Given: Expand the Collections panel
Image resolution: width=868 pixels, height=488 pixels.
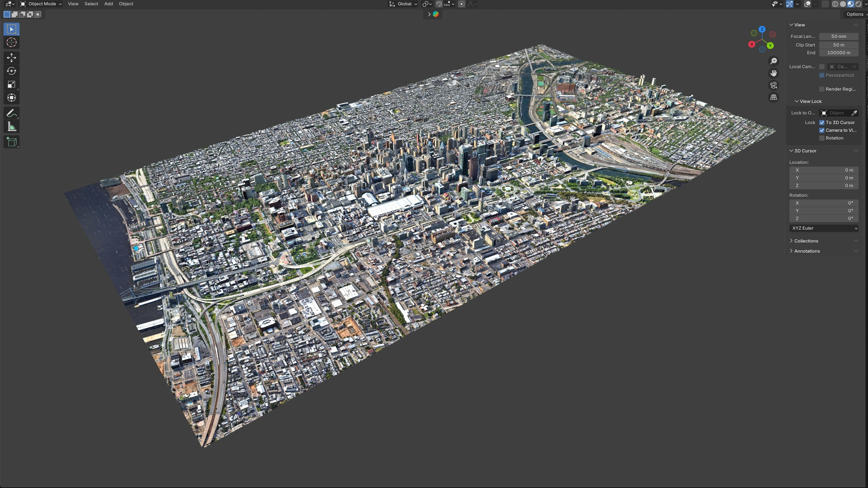Looking at the screenshot, I should 806,241.
